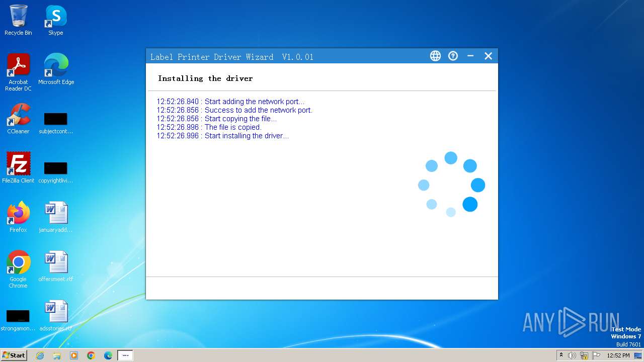The height and width of the screenshot is (362, 644).
Task: Open Windows Media Player in taskbar
Action: (x=74, y=355)
